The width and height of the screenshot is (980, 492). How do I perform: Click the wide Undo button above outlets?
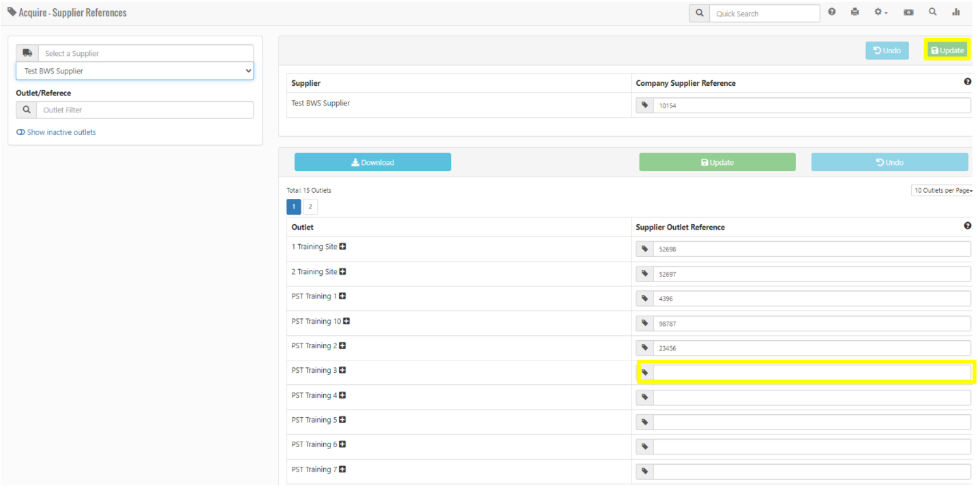coord(889,162)
